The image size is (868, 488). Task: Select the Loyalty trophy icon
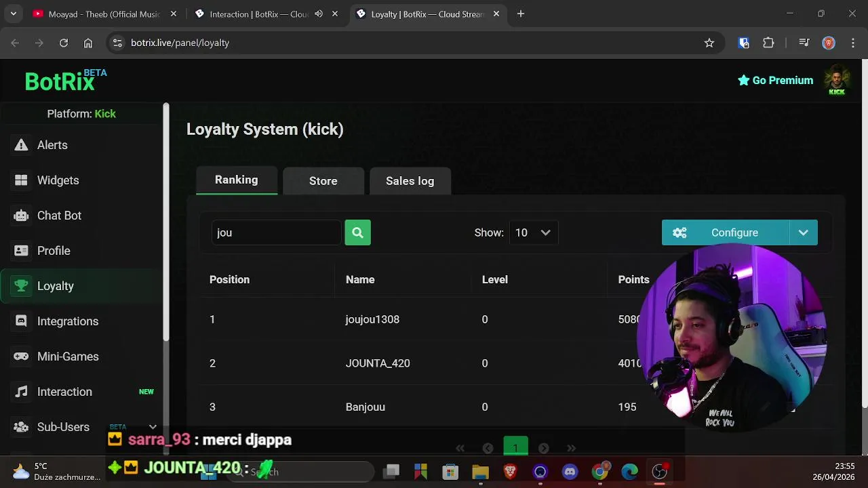(21, 286)
